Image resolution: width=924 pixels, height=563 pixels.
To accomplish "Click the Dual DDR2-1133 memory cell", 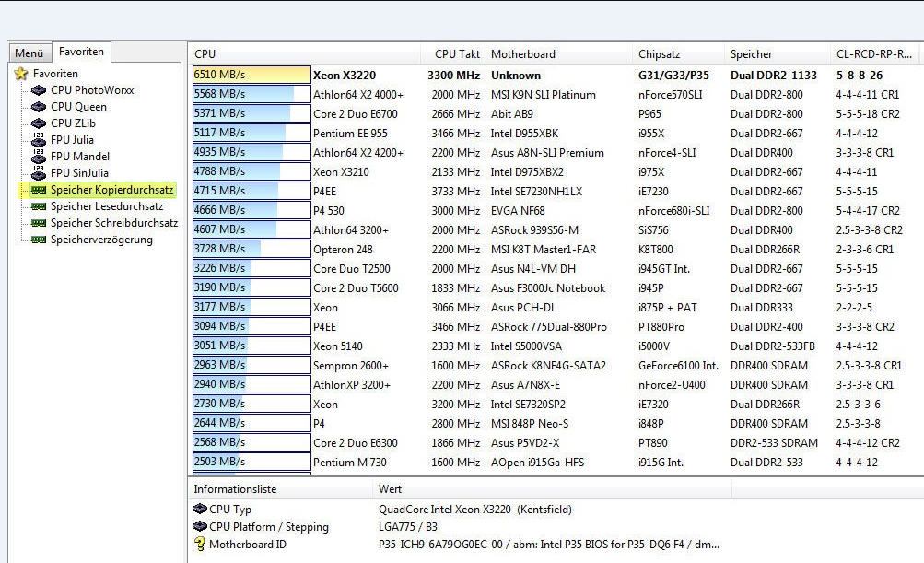I will 774,75.
